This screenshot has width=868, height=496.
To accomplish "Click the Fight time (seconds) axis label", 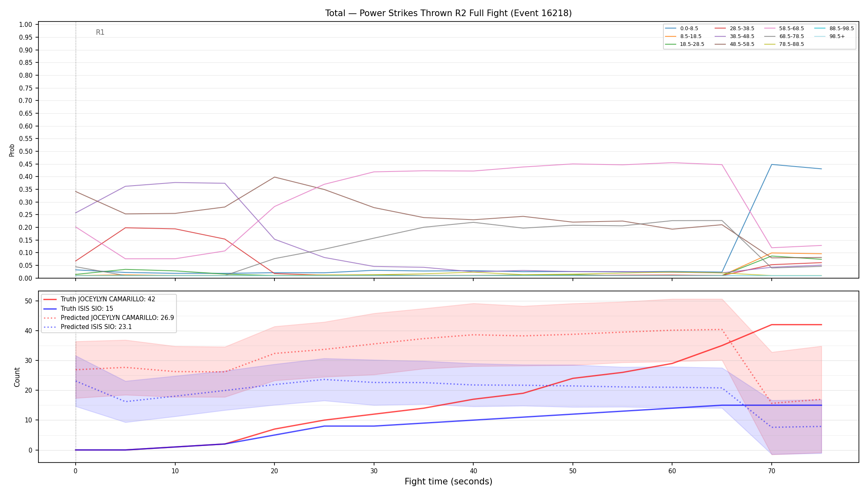I will coord(448,482).
